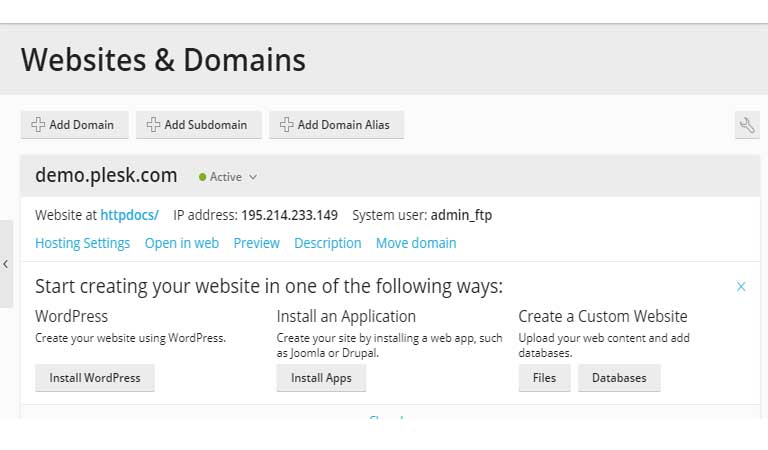Click the Move domain link

416,243
